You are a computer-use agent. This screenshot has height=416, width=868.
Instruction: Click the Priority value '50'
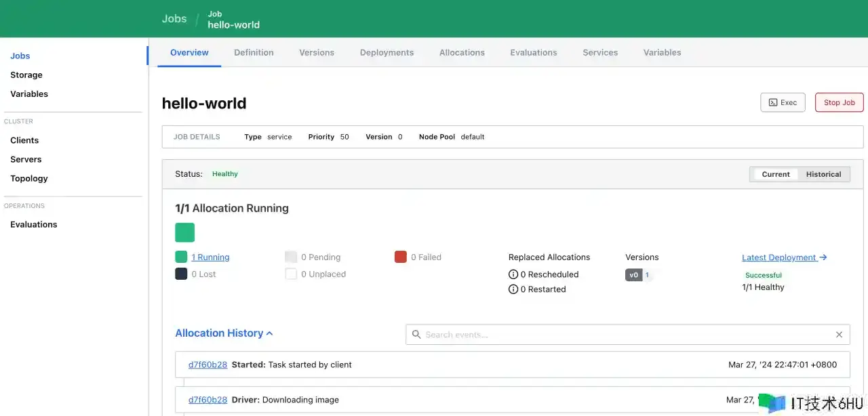(x=344, y=137)
